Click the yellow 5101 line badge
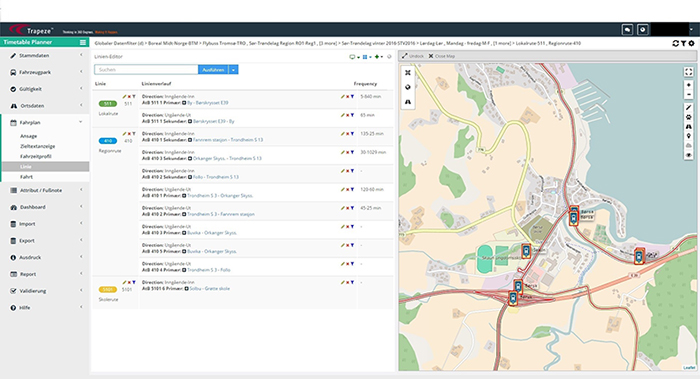Screen dimensions: 700x379 point(108,290)
